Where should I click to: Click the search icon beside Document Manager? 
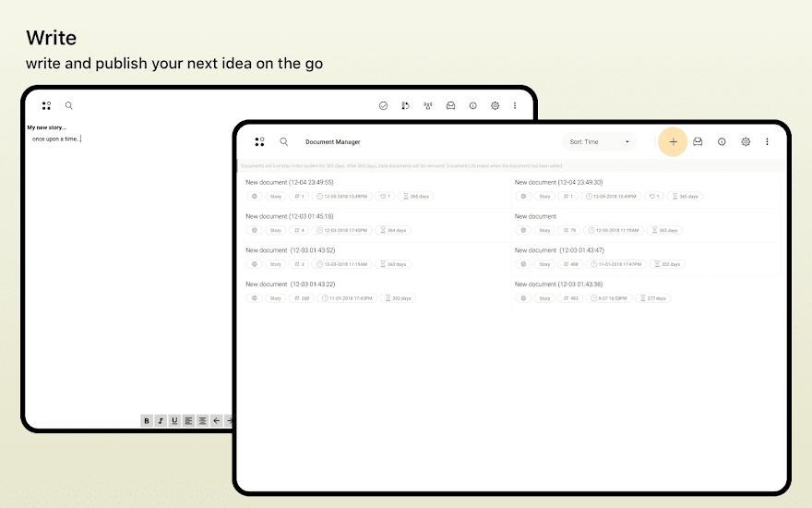[283, 141]
